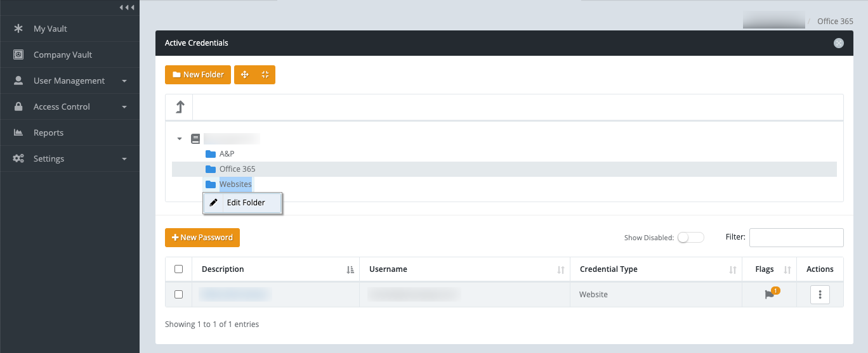
Task: Collapse the root vault tree node
Action: [x=180, y=138]
